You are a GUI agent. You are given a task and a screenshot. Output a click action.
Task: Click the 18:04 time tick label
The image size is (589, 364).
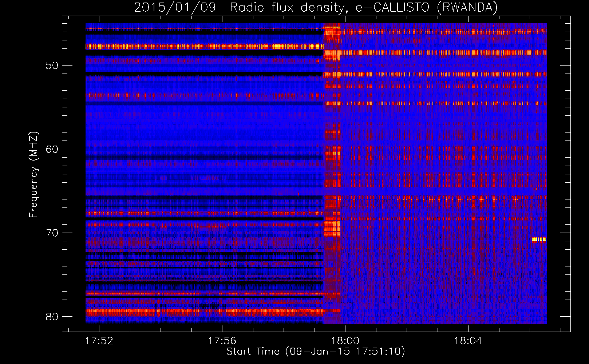click(468, 341)
